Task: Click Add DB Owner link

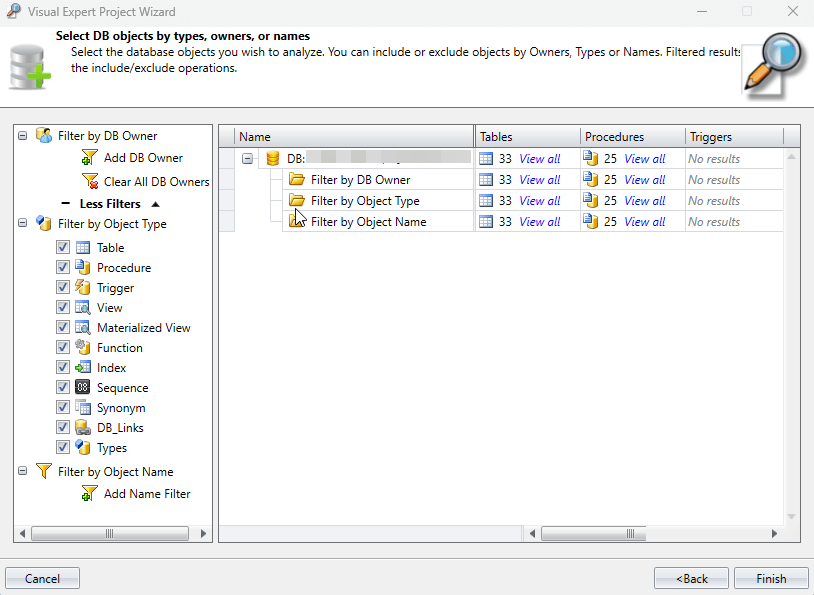Action: (x=143, y=158)
